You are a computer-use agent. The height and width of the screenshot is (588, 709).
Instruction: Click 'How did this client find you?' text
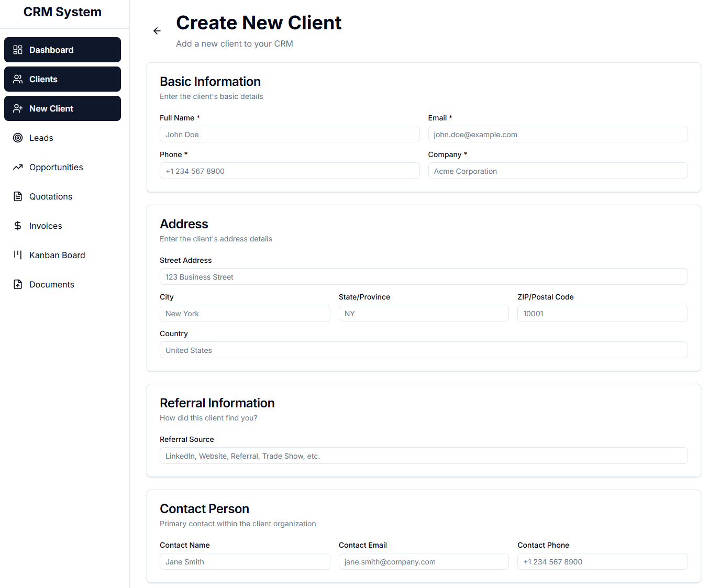pyautogui.click(x=208, y=418)
